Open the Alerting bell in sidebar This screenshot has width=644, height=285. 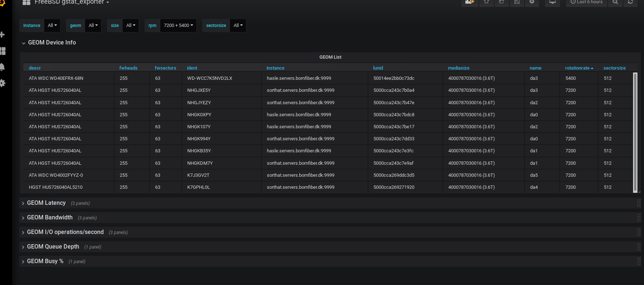(x=2, y=67)
